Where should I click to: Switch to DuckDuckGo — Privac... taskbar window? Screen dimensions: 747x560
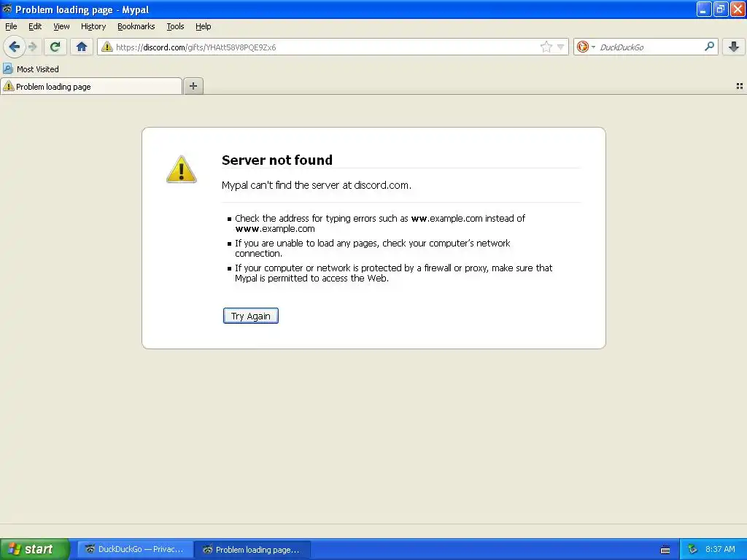pos(135,549)
